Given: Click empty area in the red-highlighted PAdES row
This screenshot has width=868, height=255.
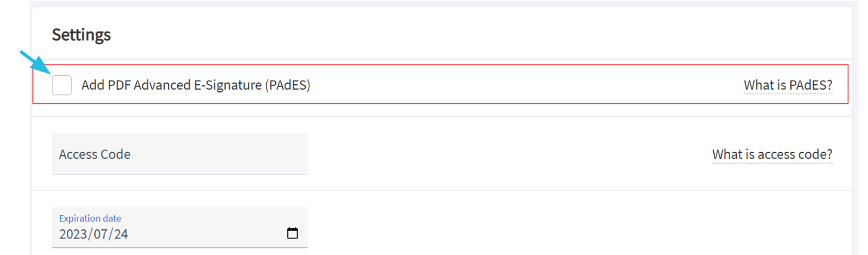Looking at the screenshot, I should (525, 85).
